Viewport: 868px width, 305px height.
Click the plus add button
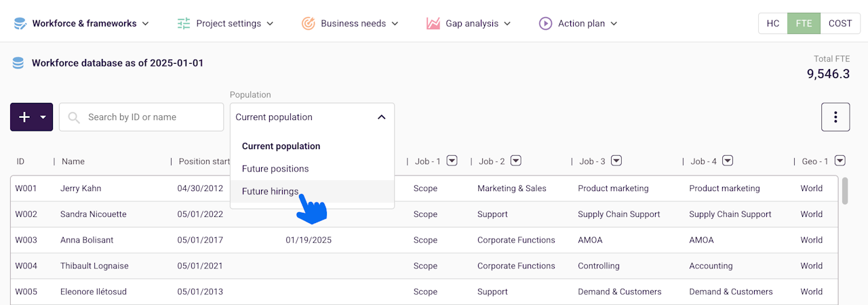(x=24, y=117)
